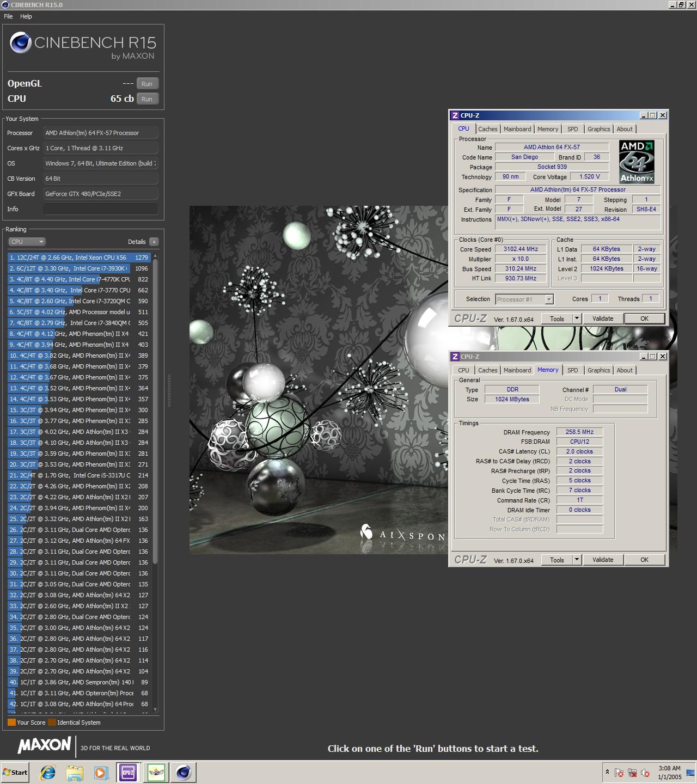Viewport: 697px width, 784px height.
Task: Open Mainboard tab in lower CPU-Z window
Action: pyautogui.click(x=517, y=370)
